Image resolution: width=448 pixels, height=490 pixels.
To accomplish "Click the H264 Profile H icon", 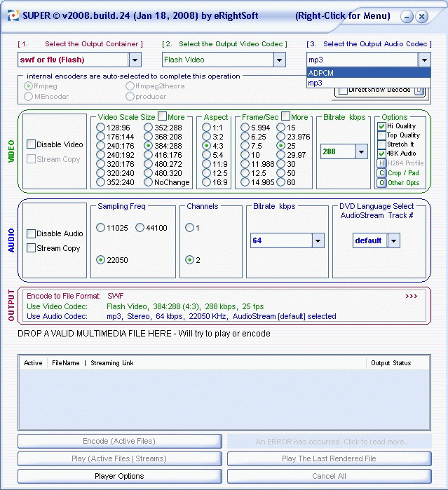I will [381, 163].
